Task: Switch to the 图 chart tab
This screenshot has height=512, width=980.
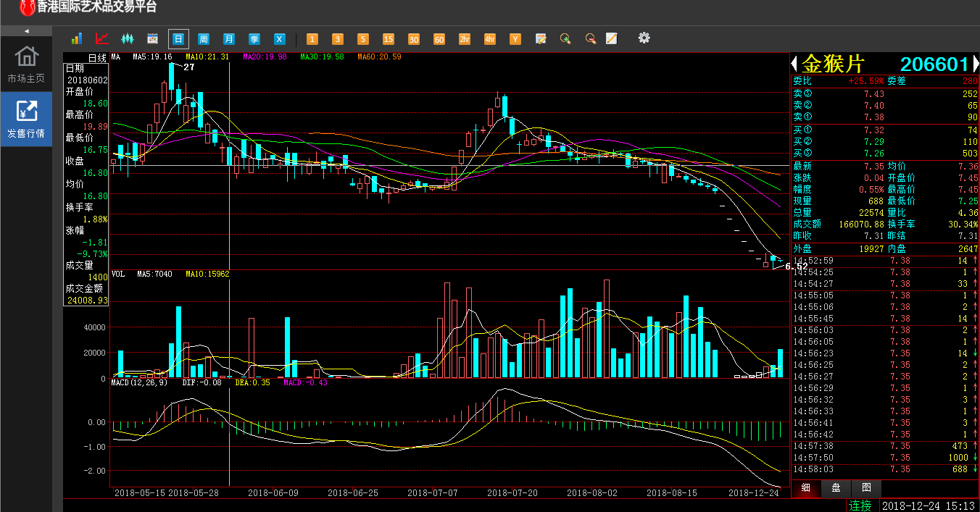Action: coord(866,488)
